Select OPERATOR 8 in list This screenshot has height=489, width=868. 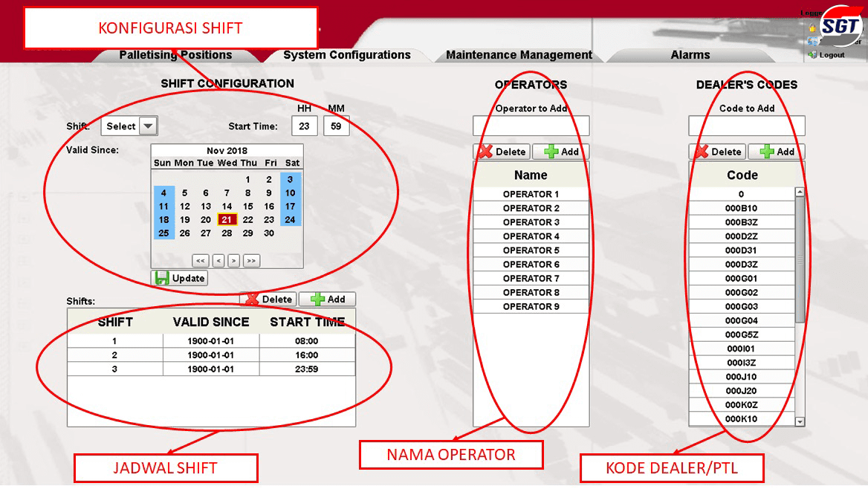pos(531,292)
